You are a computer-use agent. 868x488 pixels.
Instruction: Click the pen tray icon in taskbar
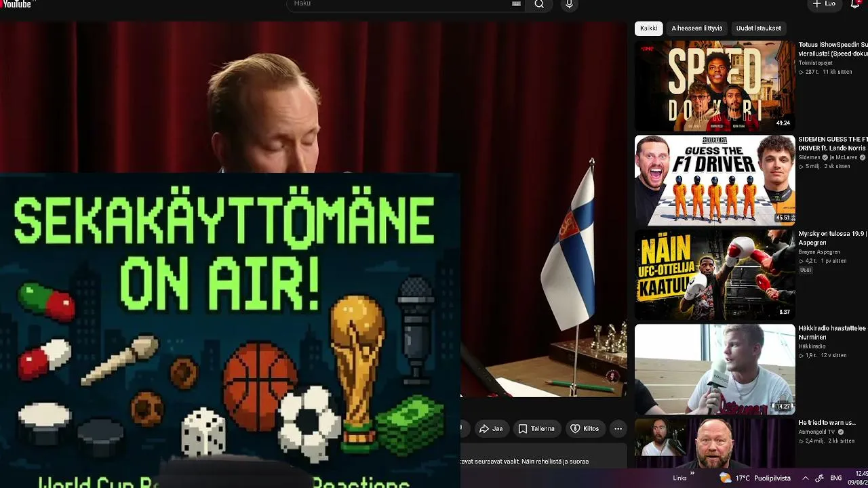[819, 478]
